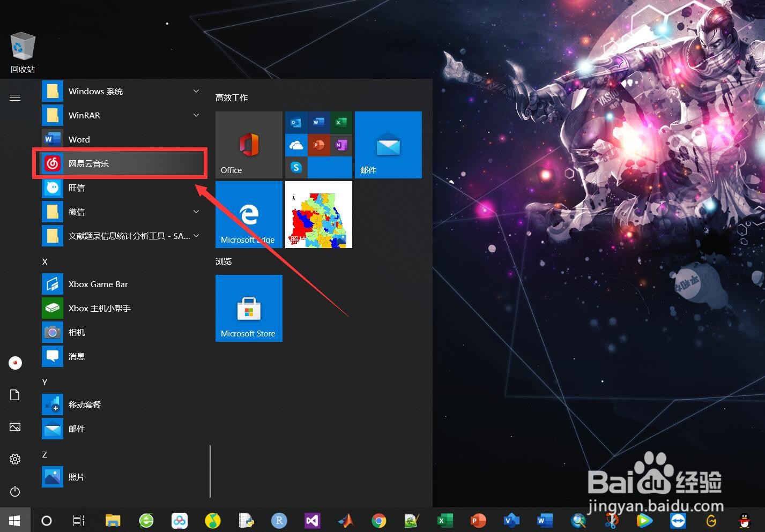Open the 消息 messaging app
Image resolution: width=765 pixels, height=532 pixels.
pos(120,356)
